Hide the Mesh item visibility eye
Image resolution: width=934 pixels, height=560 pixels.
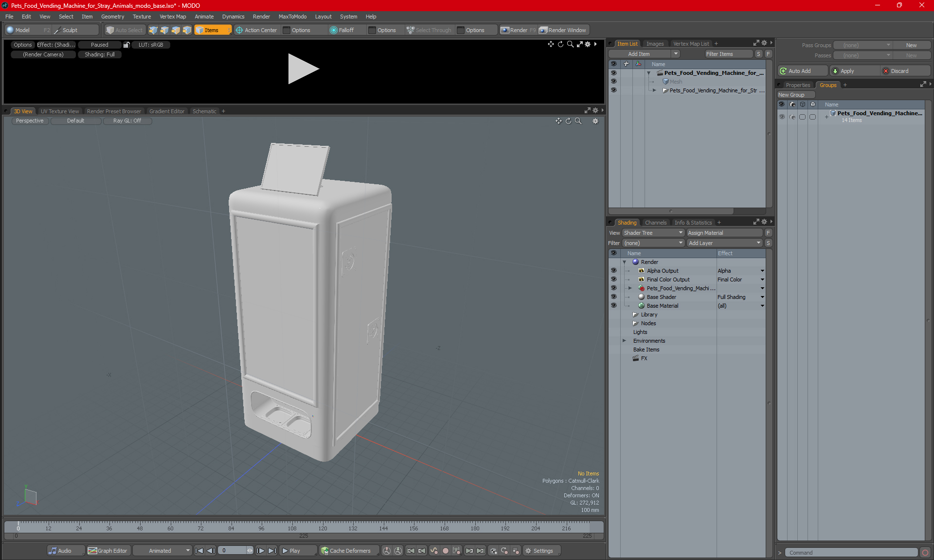(x=613, y=82)
